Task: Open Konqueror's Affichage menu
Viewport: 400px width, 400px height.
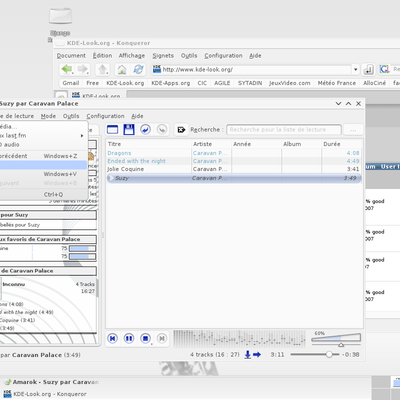Action: (x=132, y=56)
